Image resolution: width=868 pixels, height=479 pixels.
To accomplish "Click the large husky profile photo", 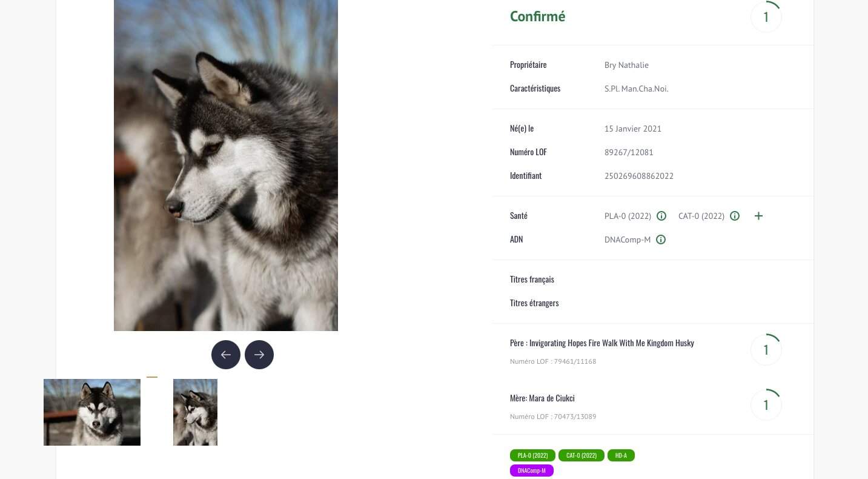I will (226, 166).
